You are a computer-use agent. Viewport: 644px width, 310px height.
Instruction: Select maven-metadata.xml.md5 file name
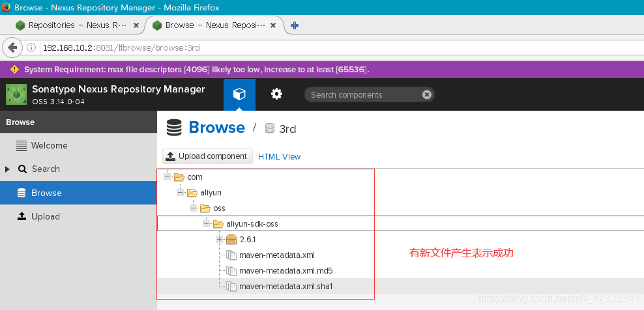pyautogui.click(x=286, y=270)
